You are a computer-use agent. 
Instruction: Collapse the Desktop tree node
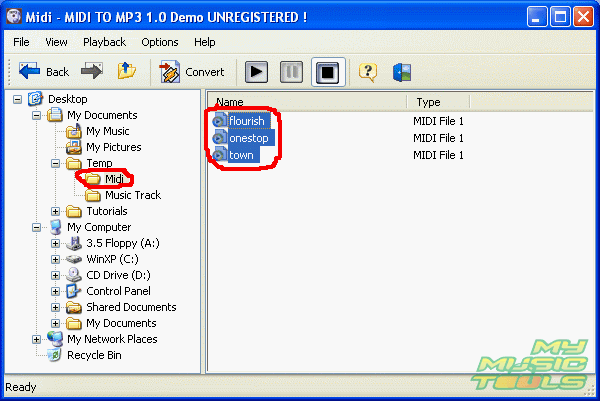17,99
